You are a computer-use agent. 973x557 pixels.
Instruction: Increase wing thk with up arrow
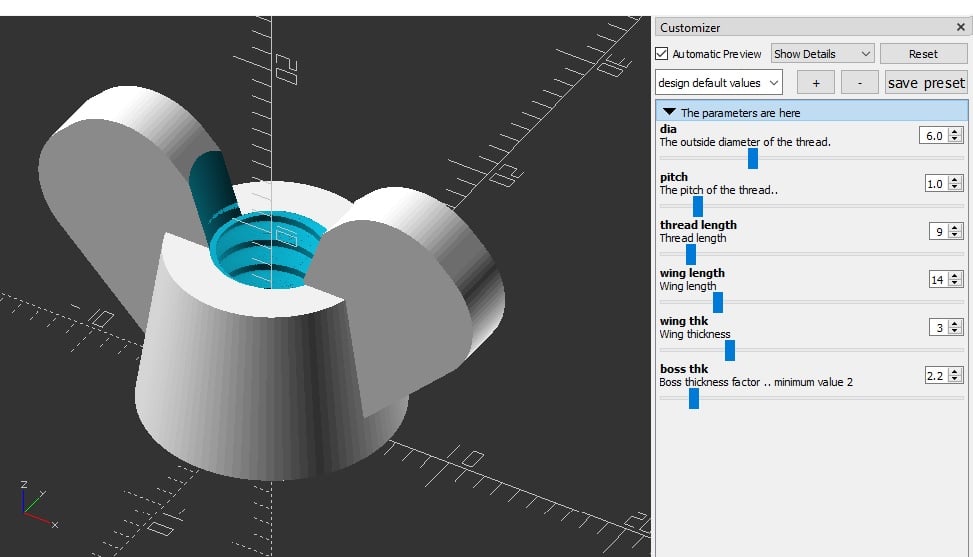pos(956,324)
